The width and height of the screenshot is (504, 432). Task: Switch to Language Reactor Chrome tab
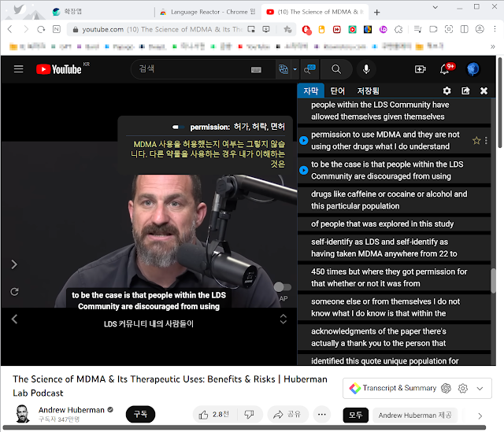pyautogui.click(x=208, y=12)
